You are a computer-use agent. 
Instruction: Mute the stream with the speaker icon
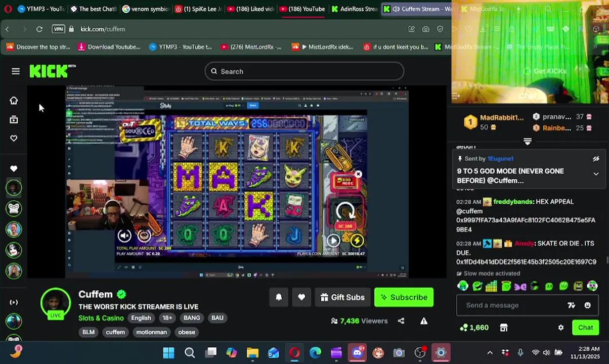click(124, 235)
